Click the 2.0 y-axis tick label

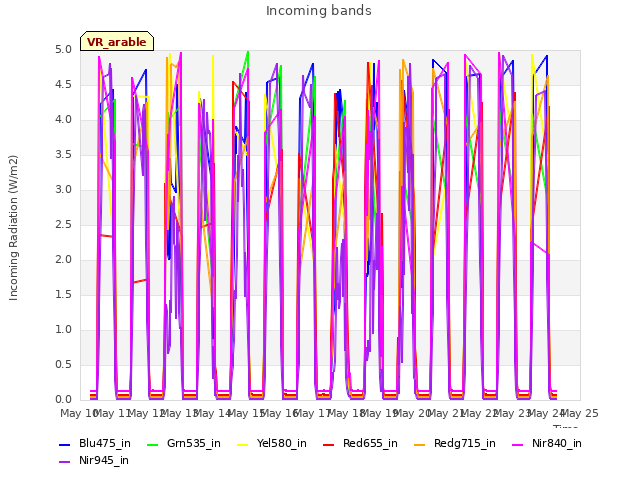coord(63,260)
